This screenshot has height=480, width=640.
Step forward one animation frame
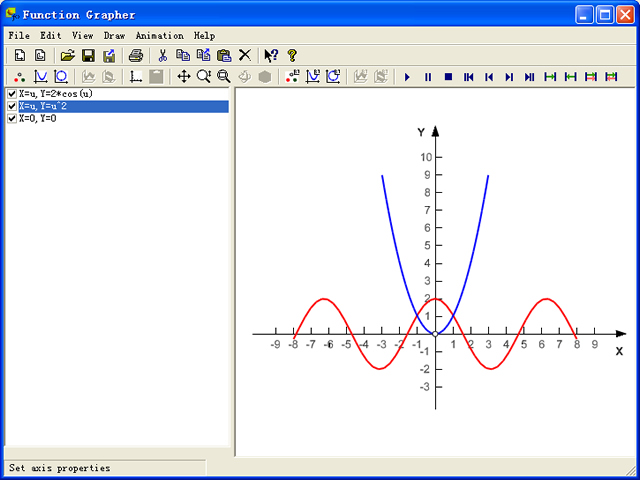point(509,77)
